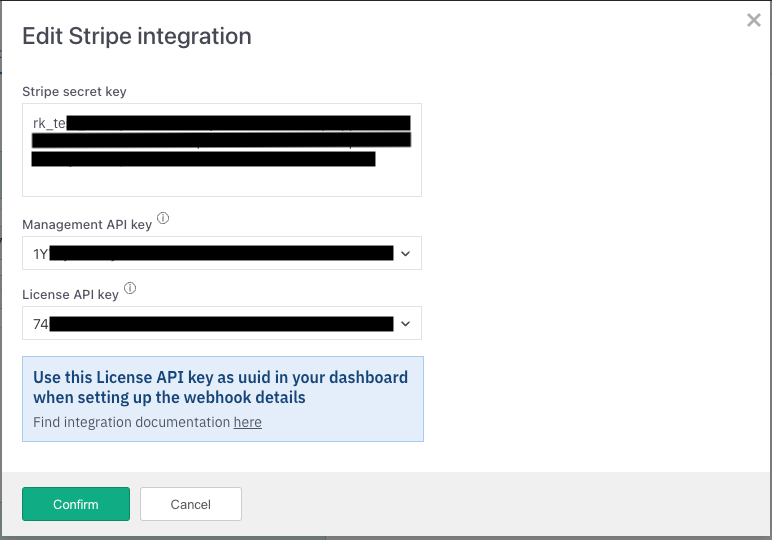Click chevron arrow in Management API key field
Image resolution: width=772 pixels, height=540 pixels.
(405, 254)
